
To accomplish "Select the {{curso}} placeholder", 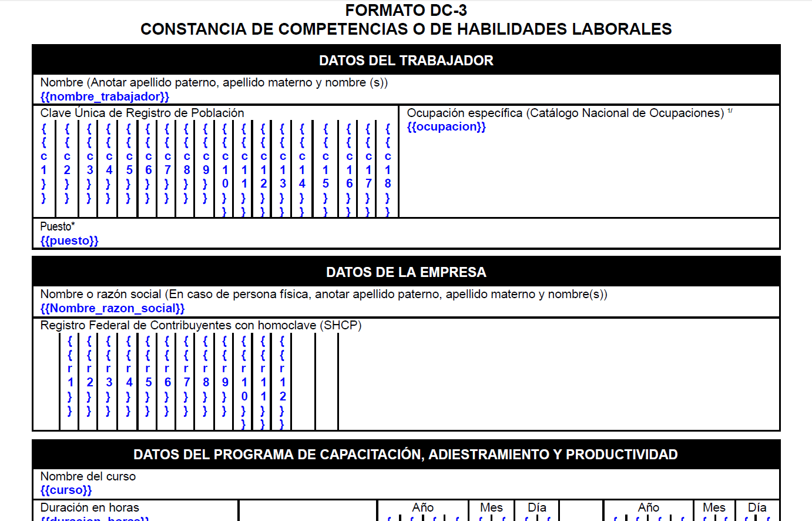I will (66, 490).
